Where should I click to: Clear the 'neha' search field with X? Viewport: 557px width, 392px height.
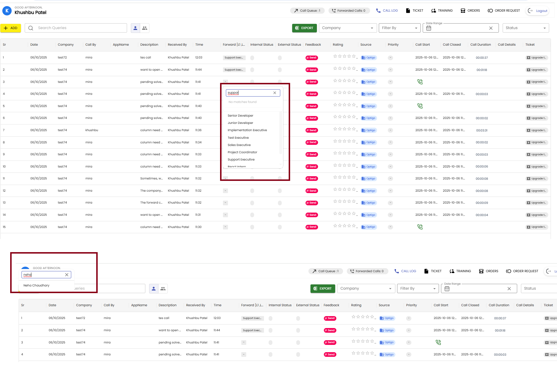67,275
